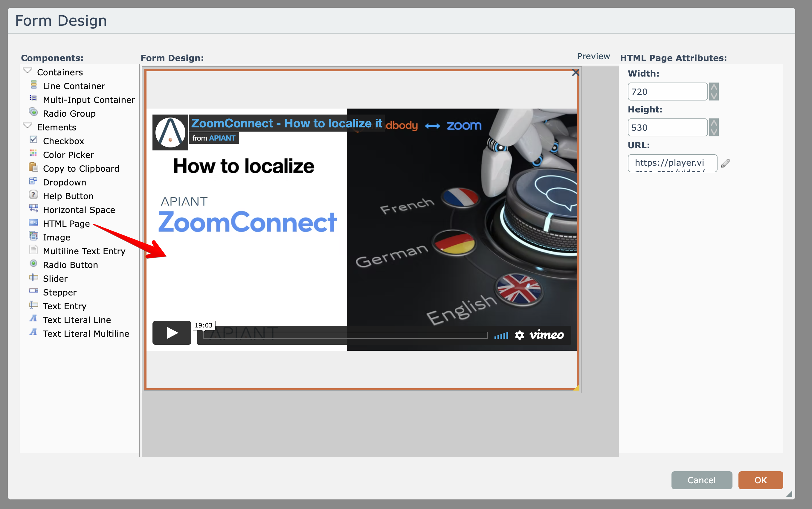Click the pencil icon beside URL field

[726, 163]
